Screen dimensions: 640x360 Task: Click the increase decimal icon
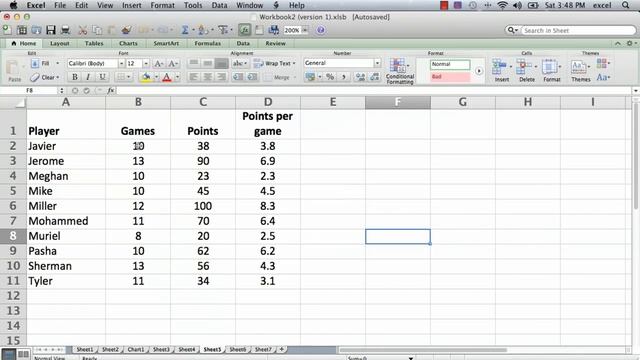360,77
